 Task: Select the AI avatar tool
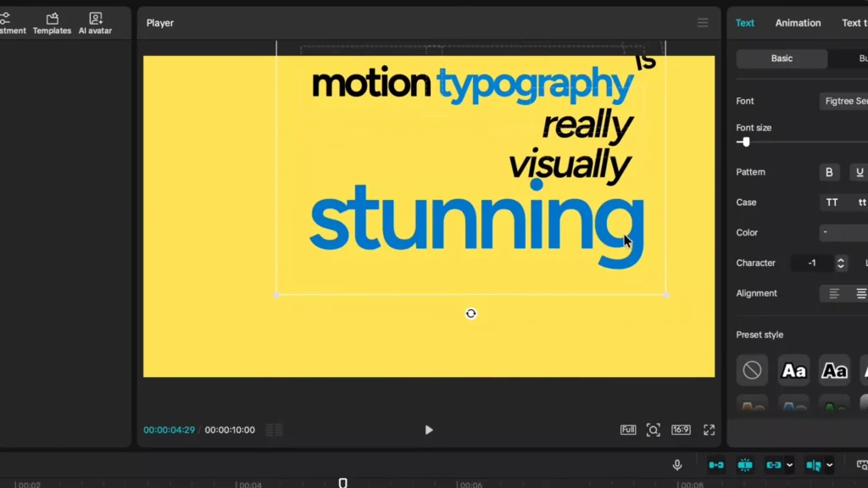(94, 22)
